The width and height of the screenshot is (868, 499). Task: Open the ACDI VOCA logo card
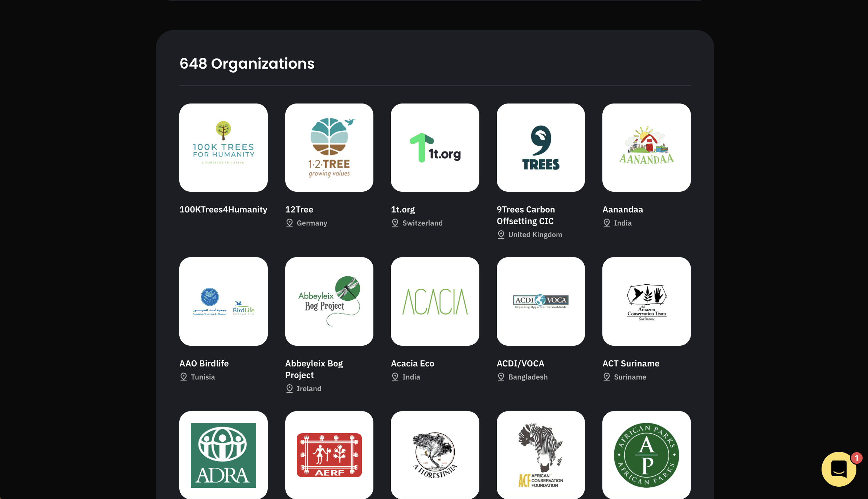pyautogui.click(x=541, y=301)
